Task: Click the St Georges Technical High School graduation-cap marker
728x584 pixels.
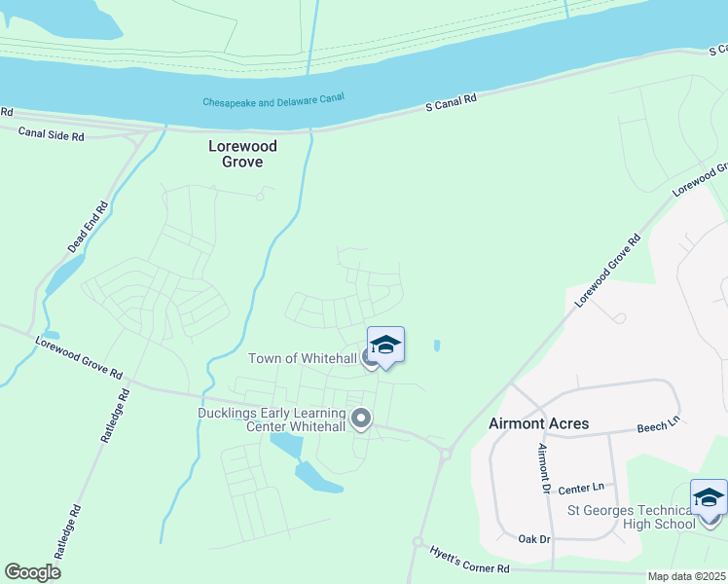Action: (709, 499)
